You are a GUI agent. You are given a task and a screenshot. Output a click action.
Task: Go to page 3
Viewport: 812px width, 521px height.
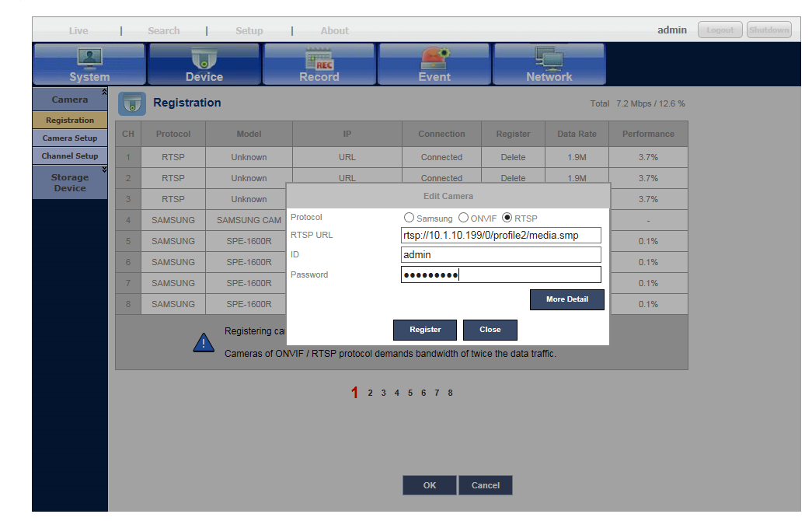384,393
